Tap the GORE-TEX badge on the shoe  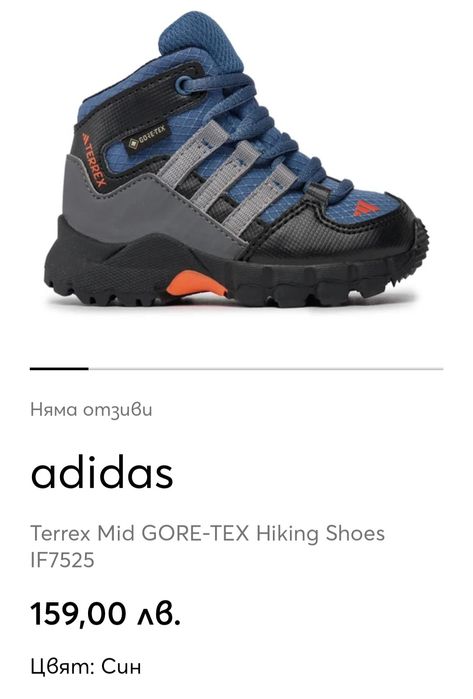click(147, 138)
